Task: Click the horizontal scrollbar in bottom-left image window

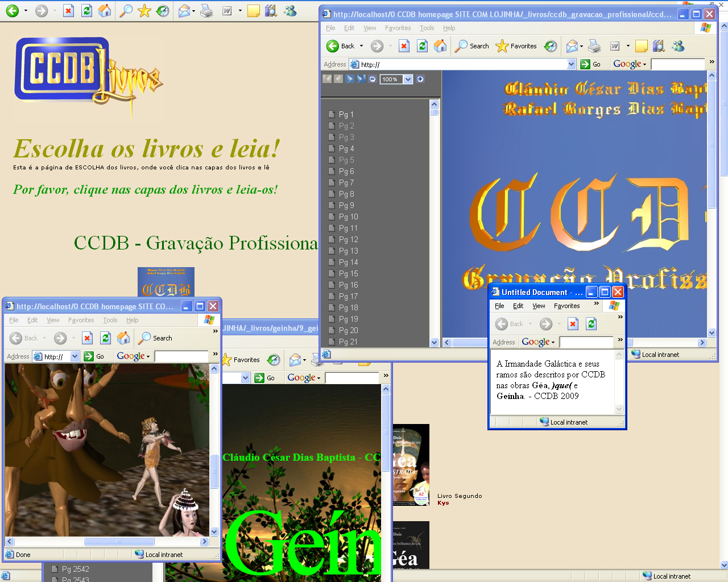Action: point(118,542)
